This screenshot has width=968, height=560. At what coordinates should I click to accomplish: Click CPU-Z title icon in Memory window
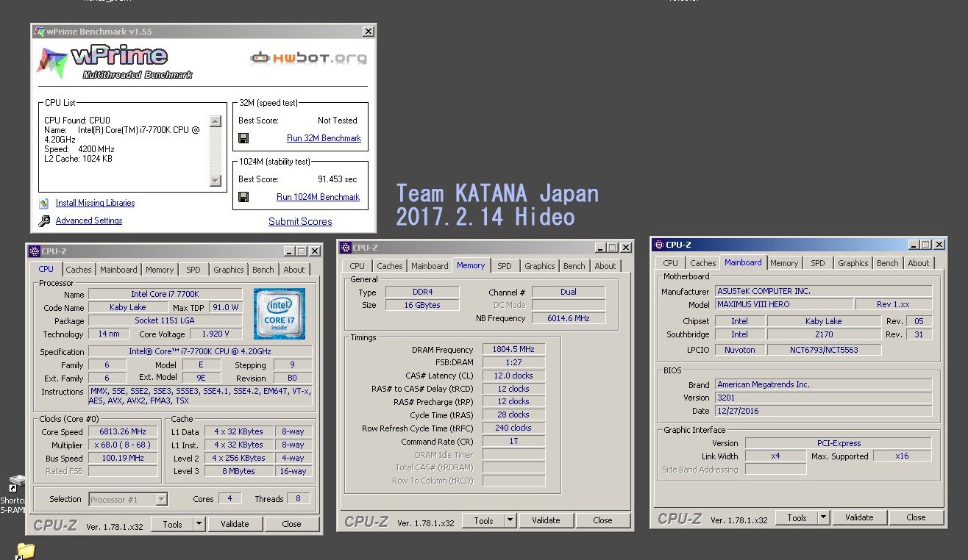pyautogui.click(x=345, y=248)
